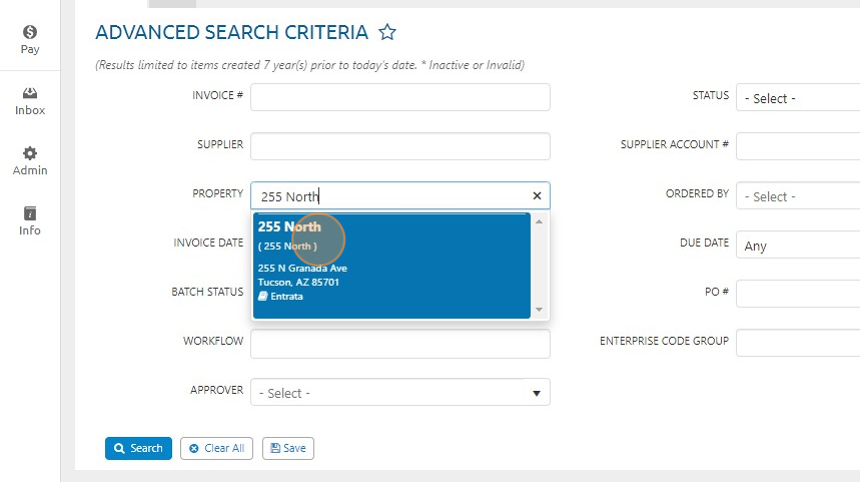Viewport: 860px width, 482px height.
Task: Select the 255 North property suggestion
Action: tap(392, 265)
